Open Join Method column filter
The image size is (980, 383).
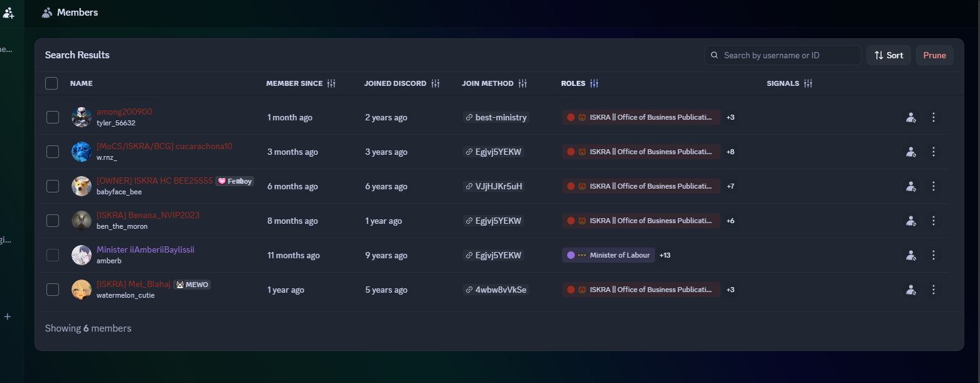pyautogui.click(x=523, y=83)
